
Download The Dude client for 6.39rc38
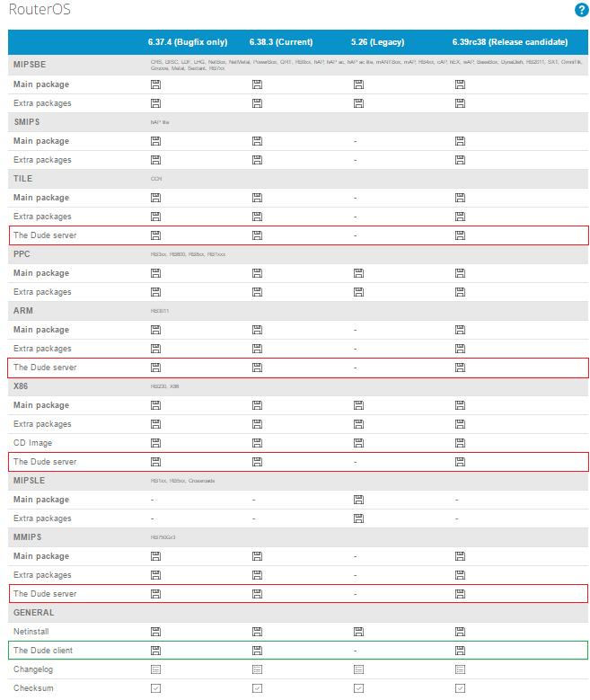coord(460,651)
